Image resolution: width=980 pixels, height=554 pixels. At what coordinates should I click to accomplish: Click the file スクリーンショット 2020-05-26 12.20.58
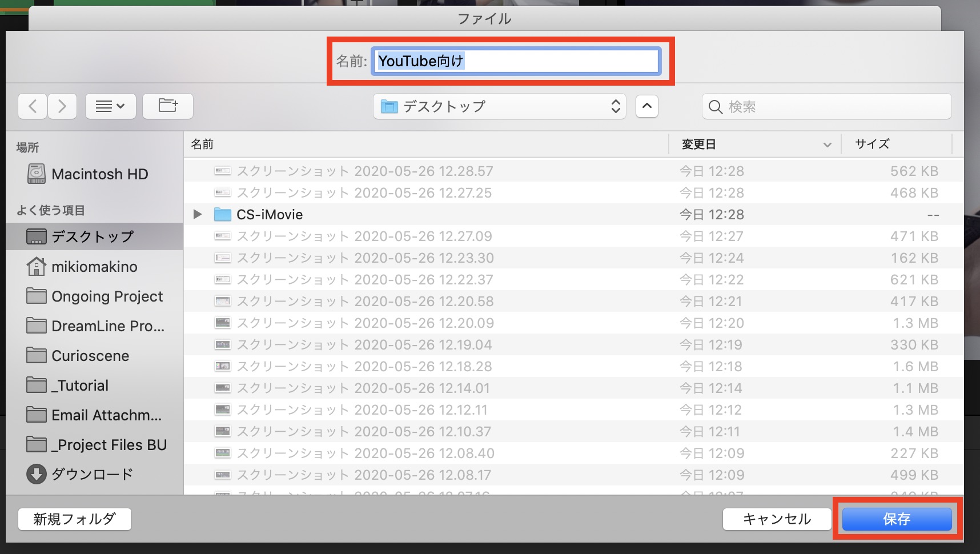[573, 301]
